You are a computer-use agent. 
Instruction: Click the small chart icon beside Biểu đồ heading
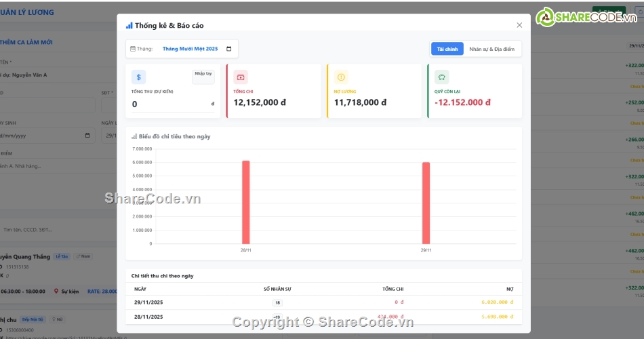(134, 136)
